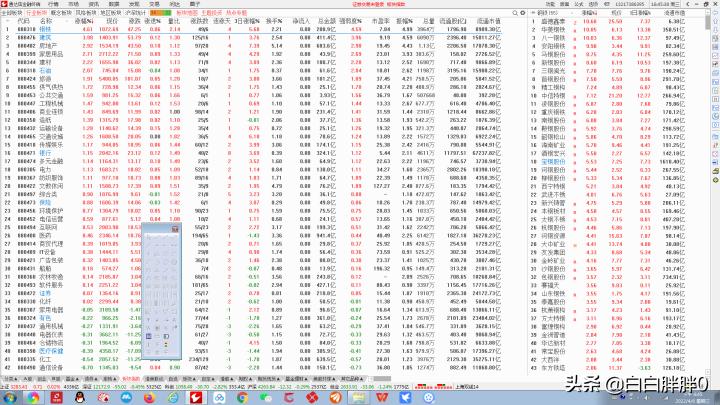Select the 板块指数 bottom tab
This screenshot has height=405, width=720.
point(131,379)
